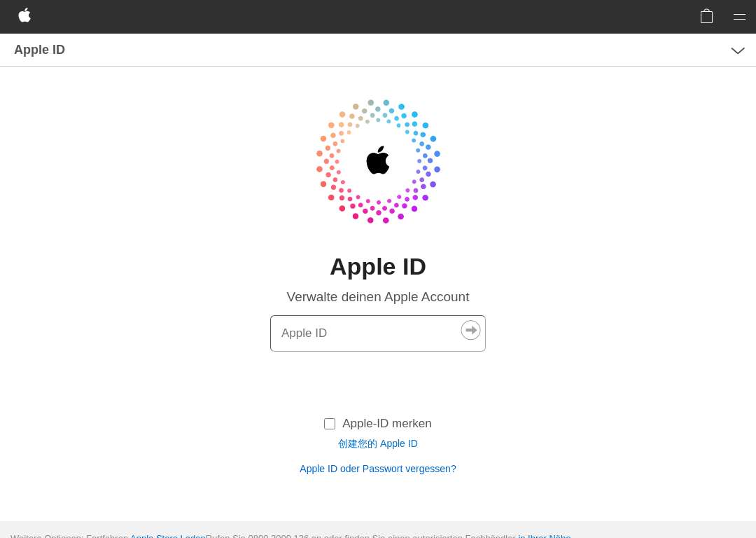Open the 创建您的 Apple ID link
Viewport: 756px width, 538px height.
[377, 443]
